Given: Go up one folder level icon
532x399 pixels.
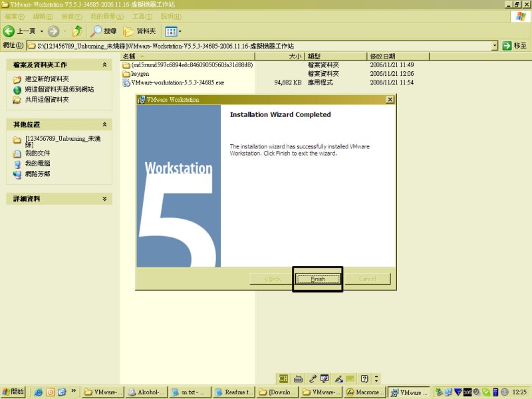Looking at the screenshot, I should (x=78, y=31).
